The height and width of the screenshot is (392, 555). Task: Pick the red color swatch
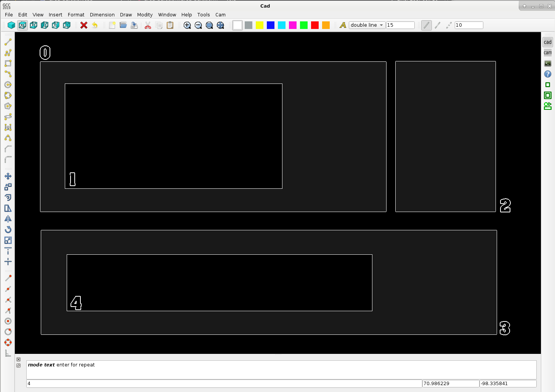(315, 25)
